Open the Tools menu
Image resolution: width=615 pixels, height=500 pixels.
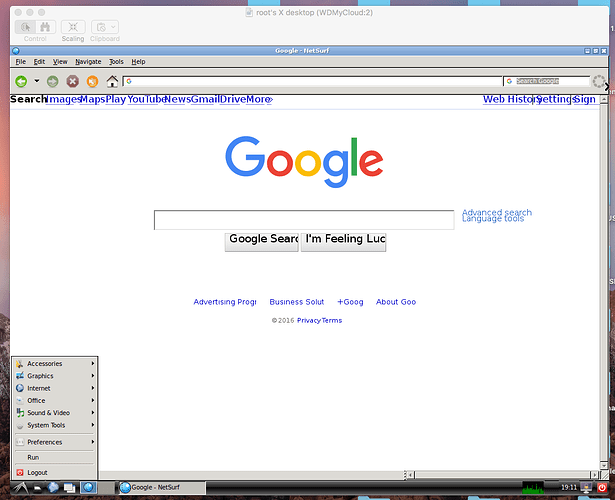point(116,62)
